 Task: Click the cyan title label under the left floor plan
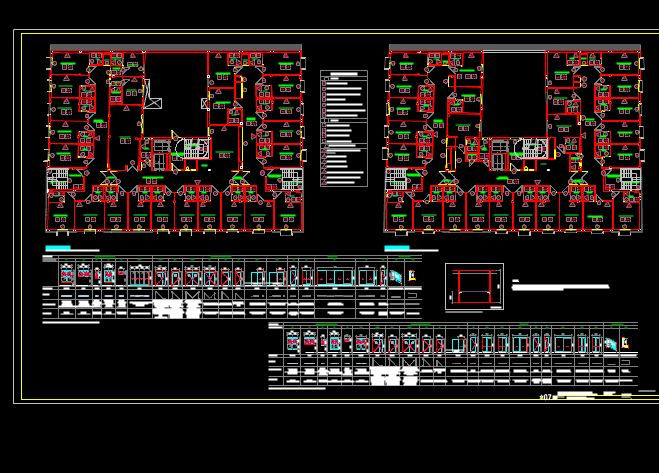click(58, 248)
